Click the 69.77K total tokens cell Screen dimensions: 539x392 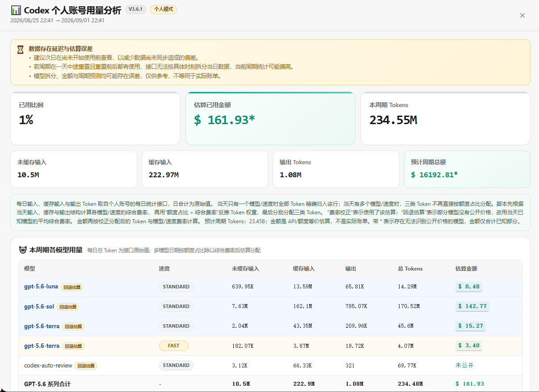[x=407, y=365]
